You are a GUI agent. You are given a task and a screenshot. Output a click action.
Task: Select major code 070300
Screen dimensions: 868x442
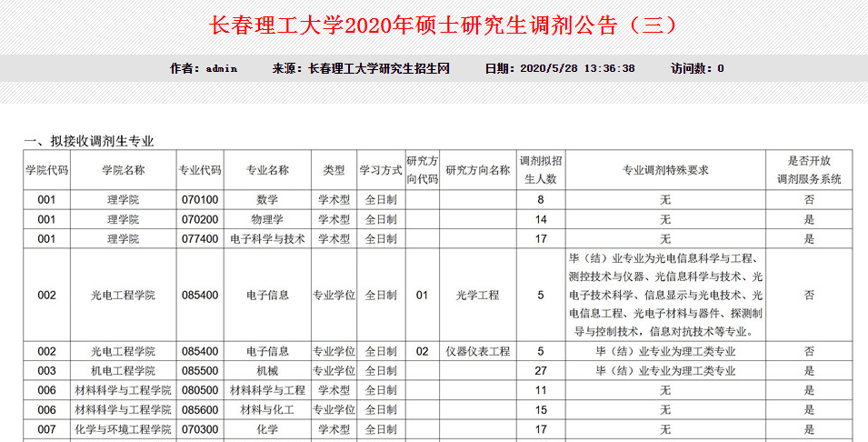(x=200, y=429)
